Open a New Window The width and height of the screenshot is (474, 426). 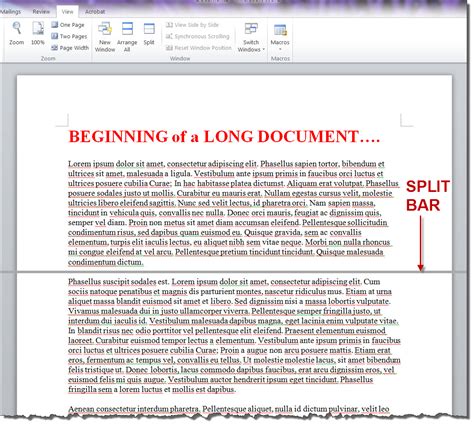(105, 37)
